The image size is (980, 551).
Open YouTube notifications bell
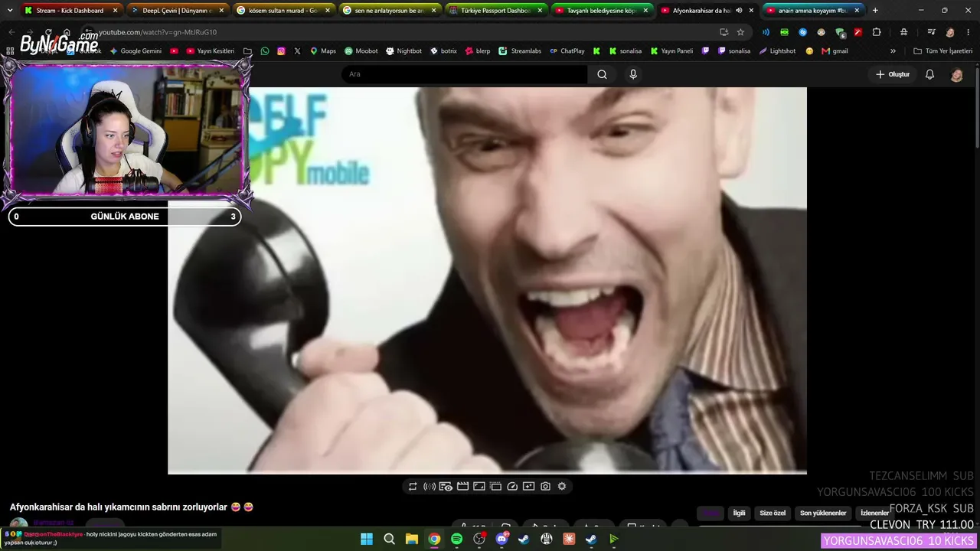tap(929, 74)
